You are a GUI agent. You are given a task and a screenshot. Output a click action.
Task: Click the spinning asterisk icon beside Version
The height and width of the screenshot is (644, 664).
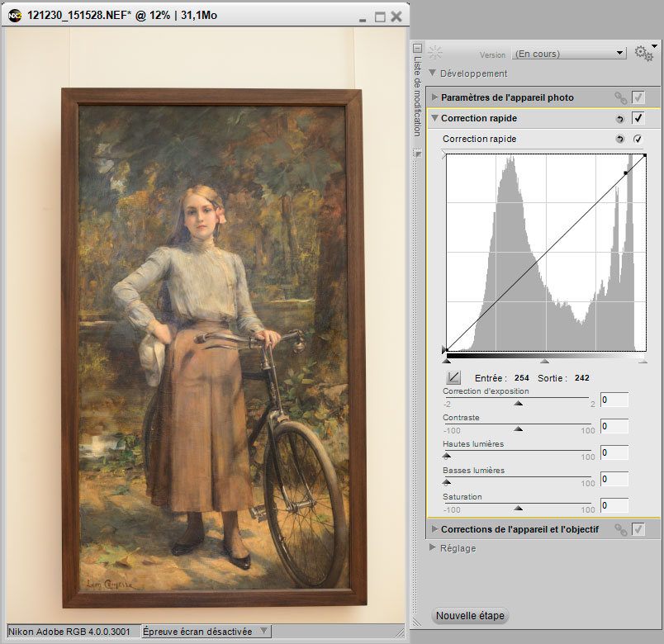pyautogui.click(x=435, y=53)
